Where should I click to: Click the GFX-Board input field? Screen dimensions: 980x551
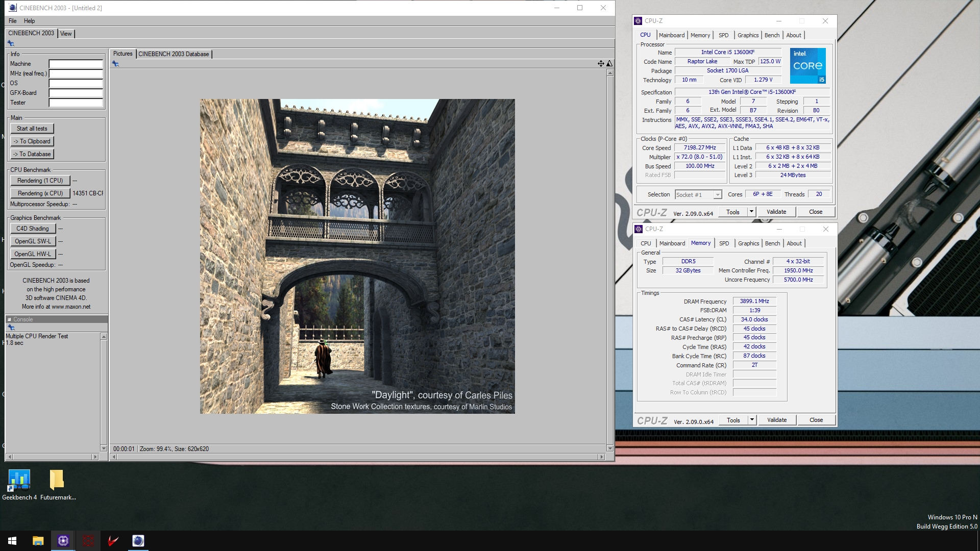(76, 93)
